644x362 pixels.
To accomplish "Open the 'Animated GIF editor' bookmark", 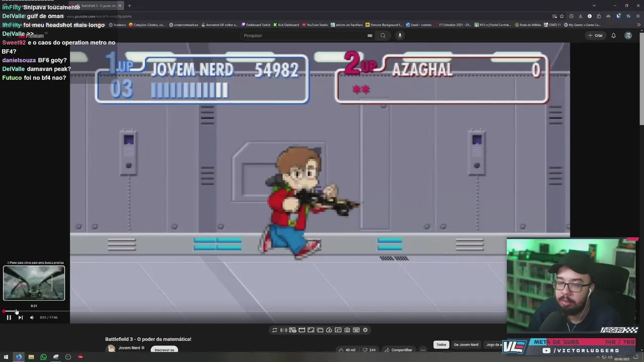I will coord(219,25).
